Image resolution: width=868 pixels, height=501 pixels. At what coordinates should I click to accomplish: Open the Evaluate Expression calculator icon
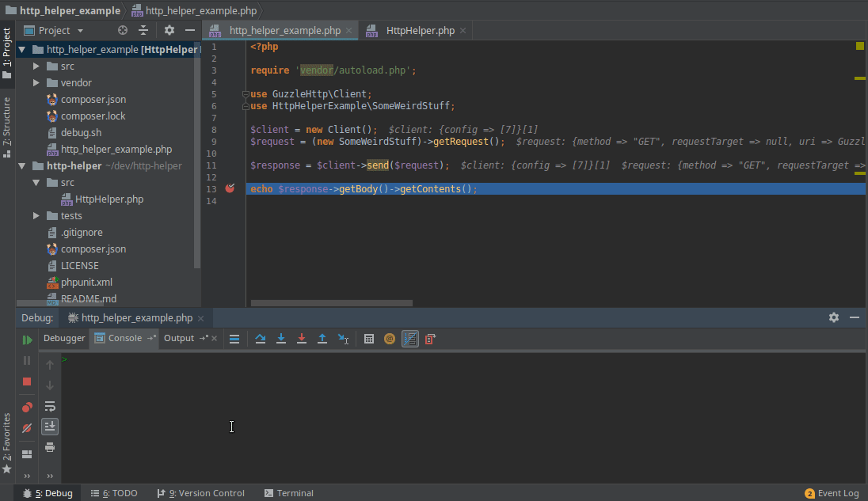369,339
